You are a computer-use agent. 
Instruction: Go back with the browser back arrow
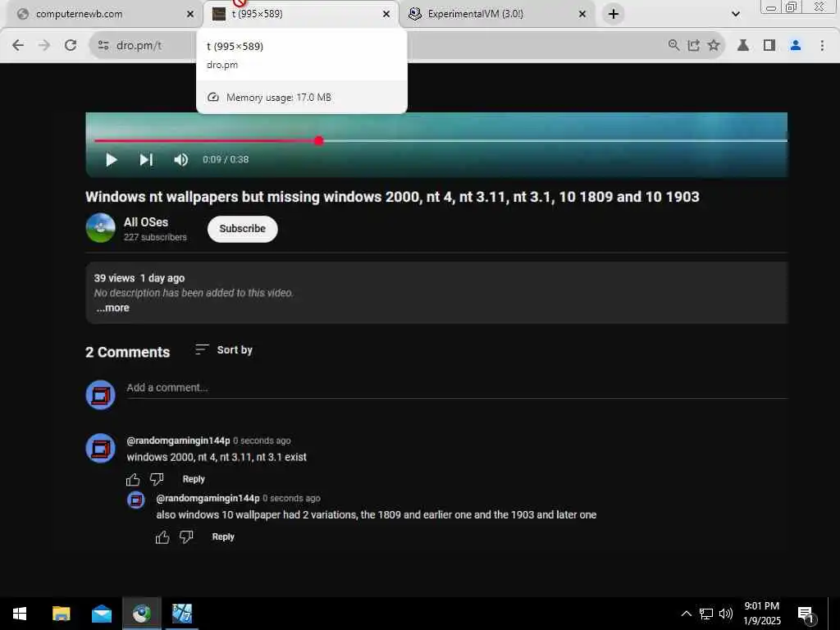[18, 45]
